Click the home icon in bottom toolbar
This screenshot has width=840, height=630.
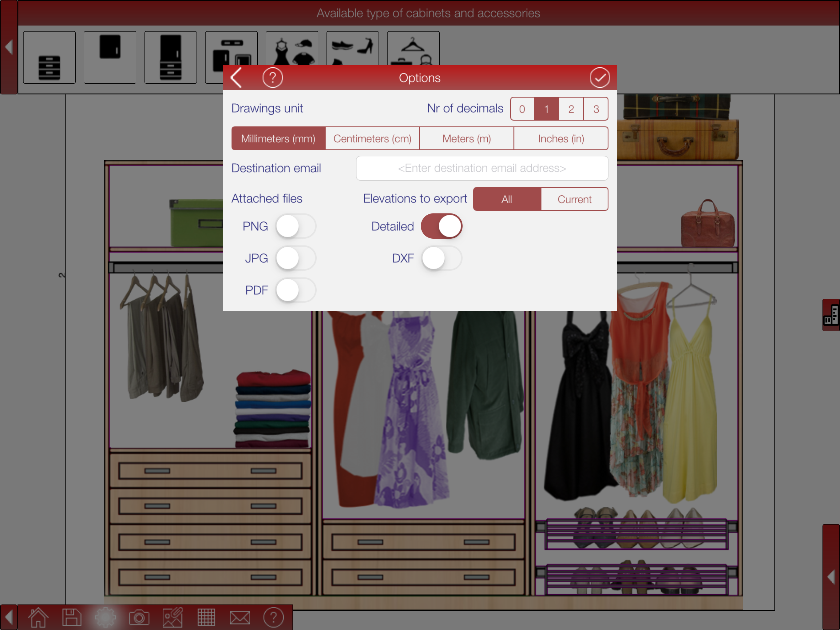pyautogui.click(x=38, y=617)
